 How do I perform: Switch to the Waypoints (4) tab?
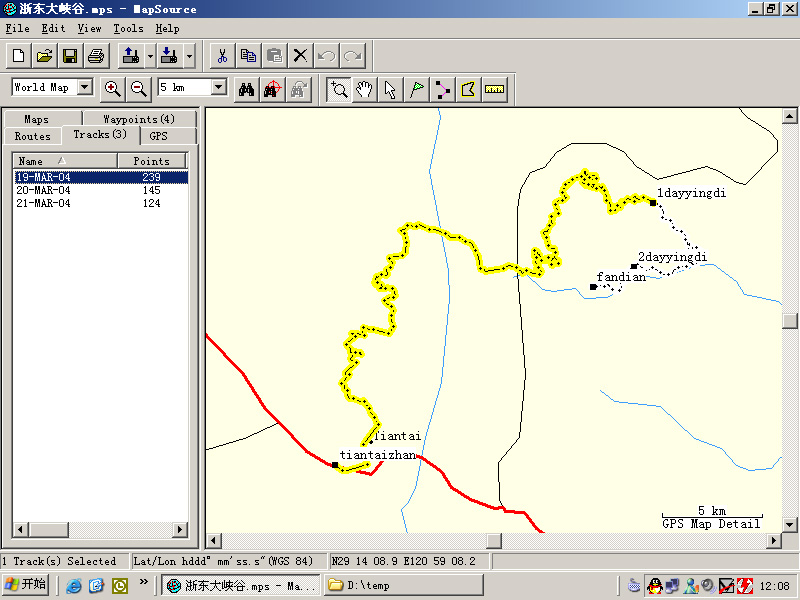coord(138,119)
